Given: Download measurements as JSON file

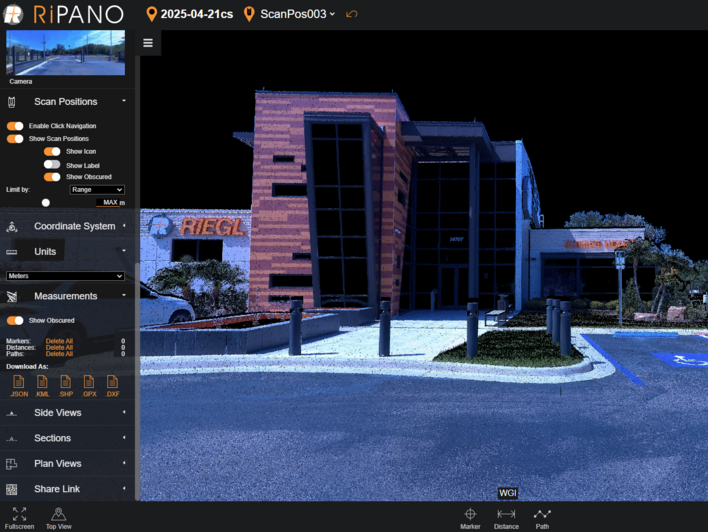Looking at the screenshot, I should (x=19, y=385).
